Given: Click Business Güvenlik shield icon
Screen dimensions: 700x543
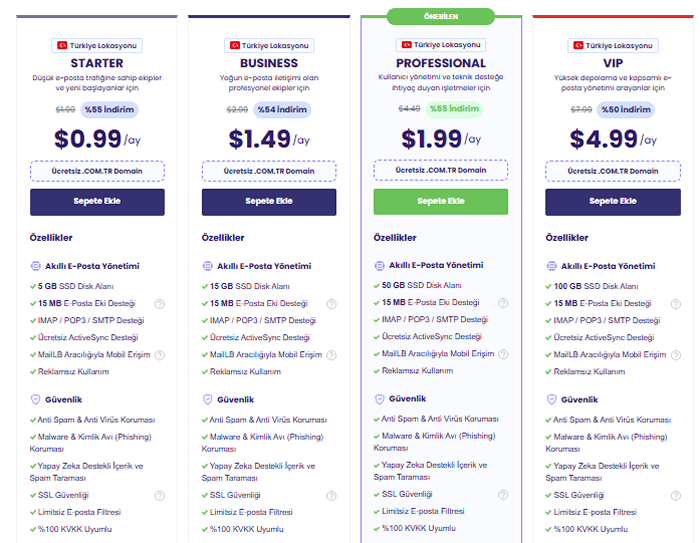Looking at the screenshot, I should click(208, 400).
